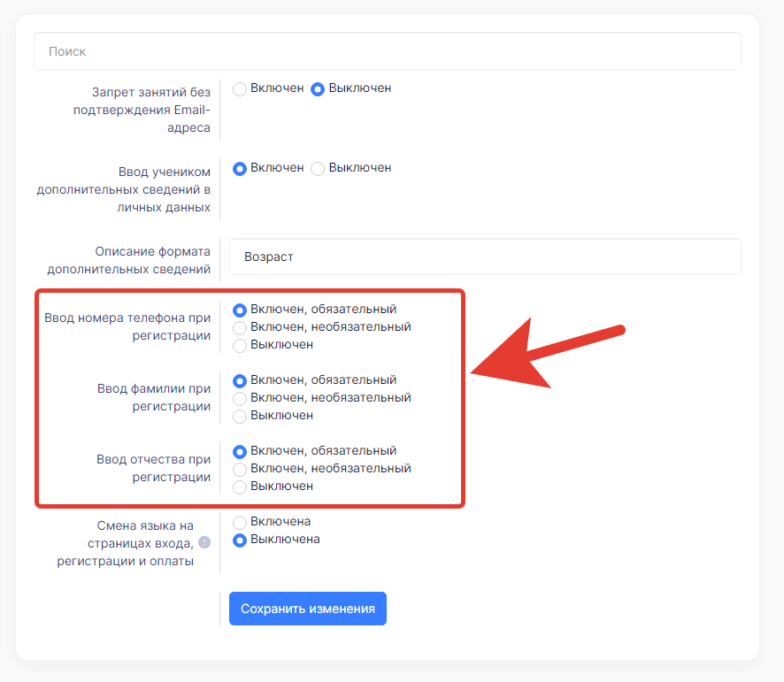Screen dimensions: 784x682
Task: Select Выключен for ученик additional info
Action: [x=318, y=168]
